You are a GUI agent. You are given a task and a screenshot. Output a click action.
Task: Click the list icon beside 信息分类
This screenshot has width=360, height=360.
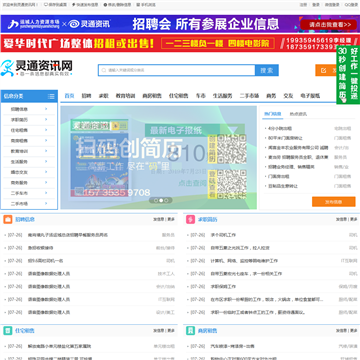point(51,96)
